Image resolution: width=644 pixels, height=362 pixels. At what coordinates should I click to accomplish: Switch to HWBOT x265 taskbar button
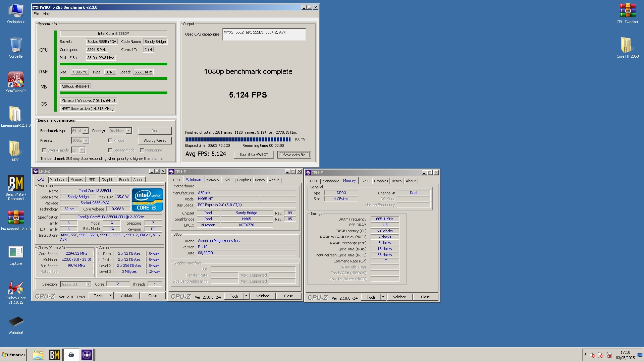(71, 355)
